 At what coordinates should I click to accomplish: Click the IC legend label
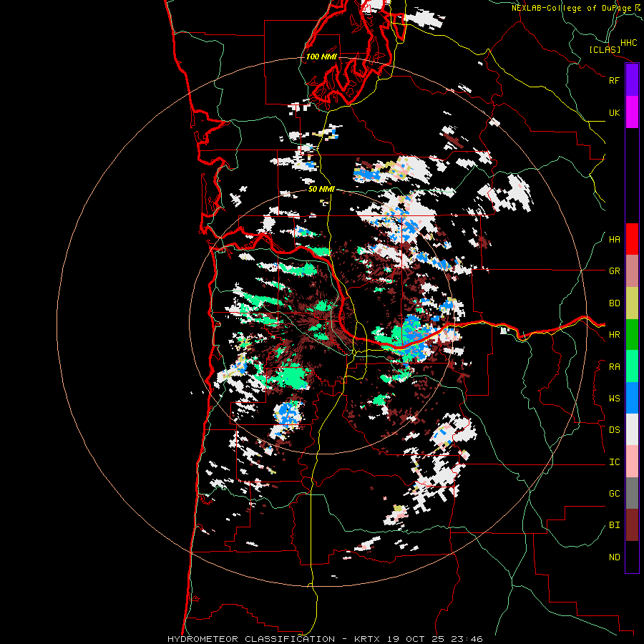click(614, 462)
